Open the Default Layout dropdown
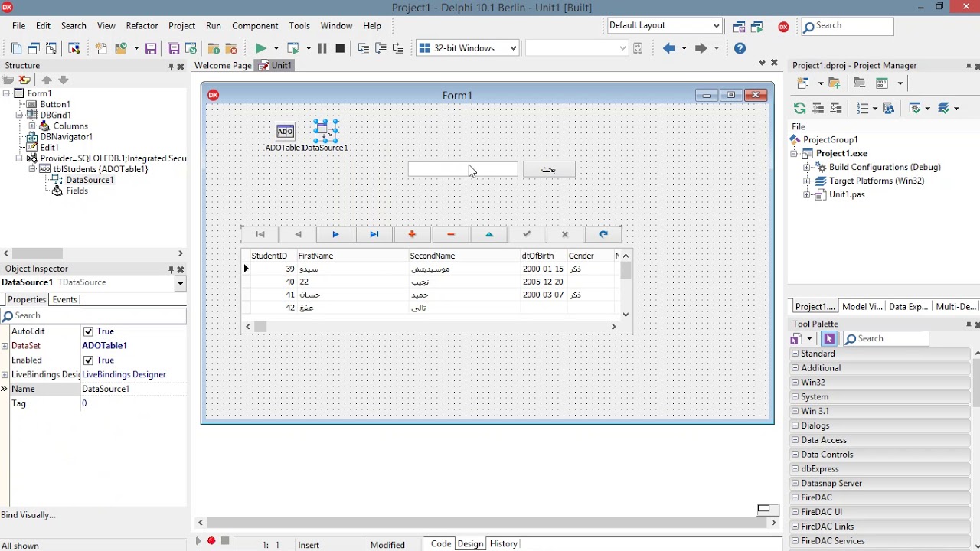980x551 pixels. pos(717,25)
